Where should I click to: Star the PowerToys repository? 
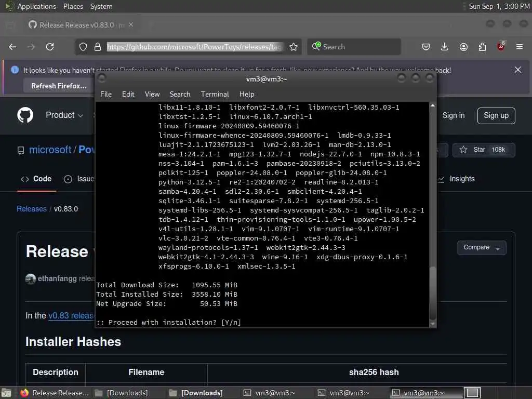click(x=484, y=150)
